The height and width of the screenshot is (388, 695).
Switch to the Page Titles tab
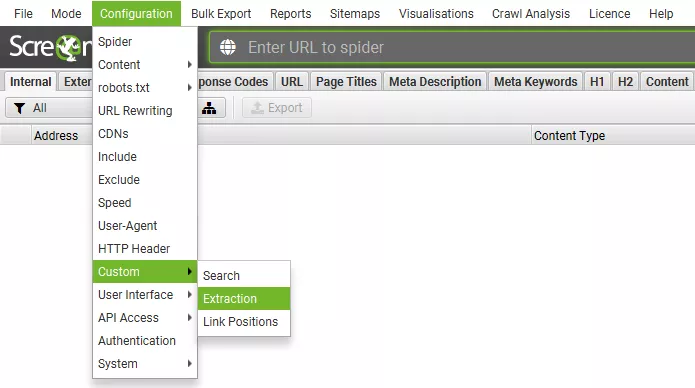346,82
